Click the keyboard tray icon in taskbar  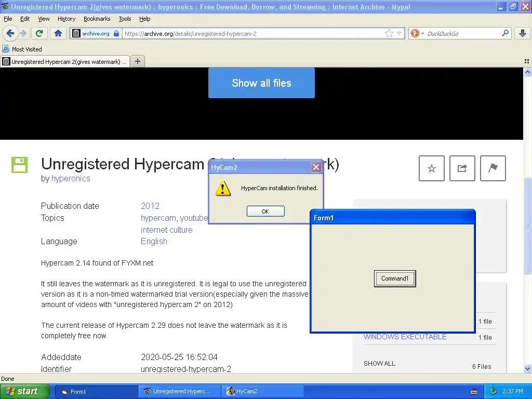474,392
